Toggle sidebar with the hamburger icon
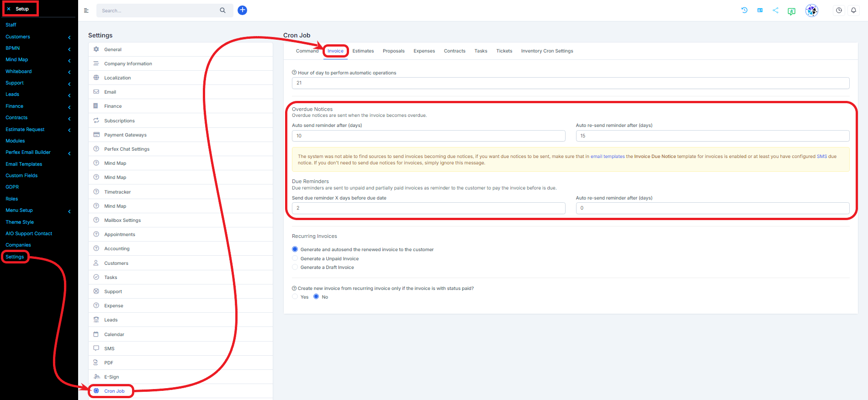This screenshot has height=400, width=868. (86, 10)
